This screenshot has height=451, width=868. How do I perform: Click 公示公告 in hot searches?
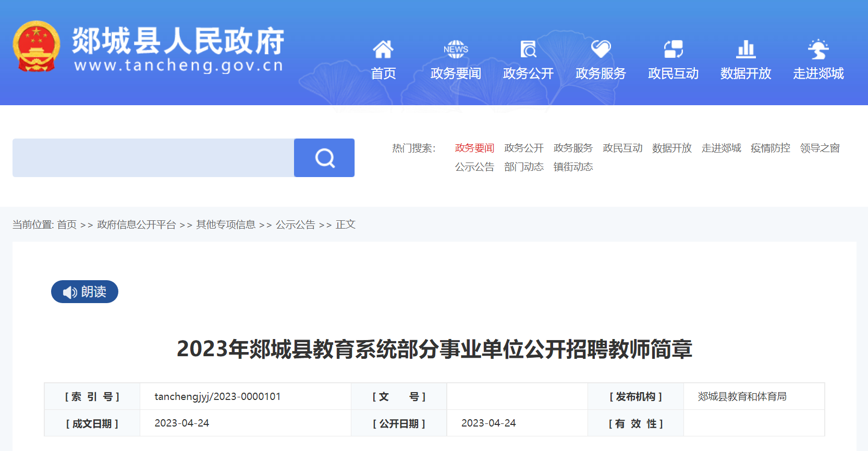point(474,167)
